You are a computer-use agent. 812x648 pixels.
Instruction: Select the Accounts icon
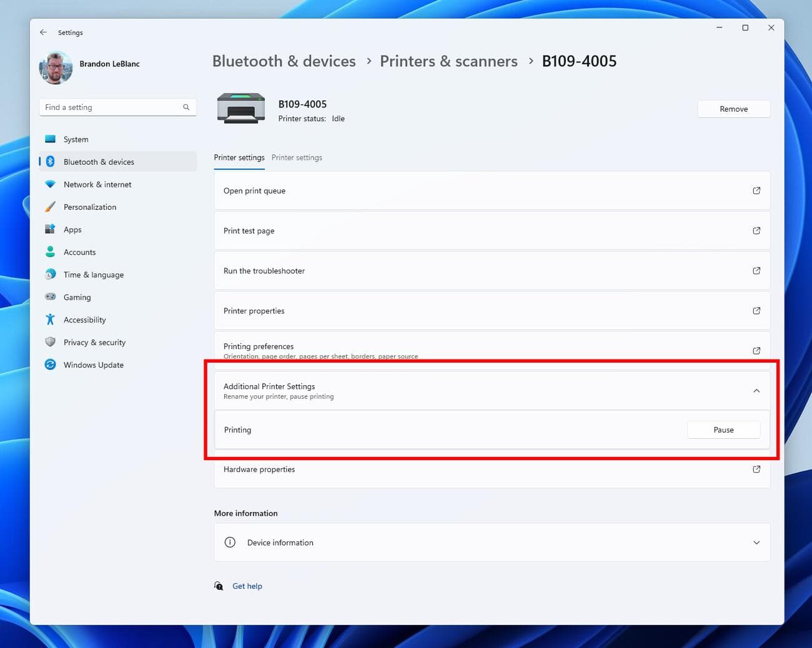point(50,252)
